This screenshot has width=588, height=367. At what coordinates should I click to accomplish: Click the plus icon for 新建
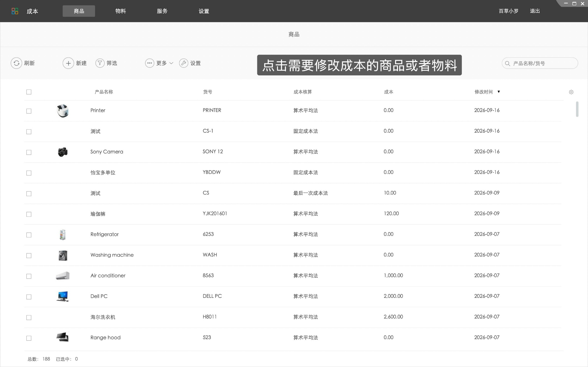68,63
